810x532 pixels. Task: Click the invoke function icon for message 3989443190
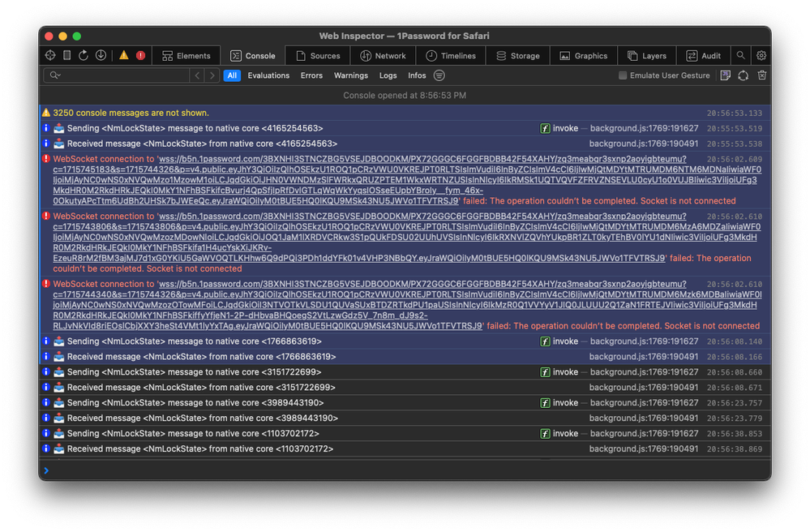pos(545,403)
